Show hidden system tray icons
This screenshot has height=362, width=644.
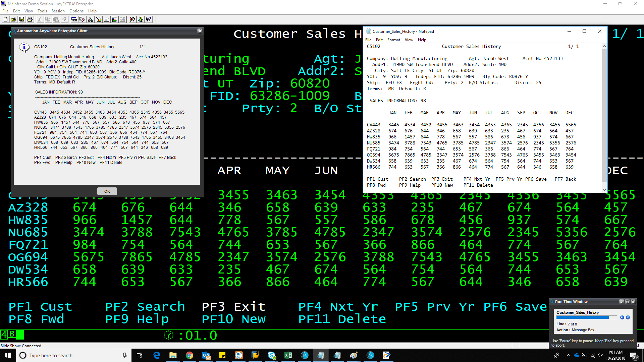coord(568,355)
